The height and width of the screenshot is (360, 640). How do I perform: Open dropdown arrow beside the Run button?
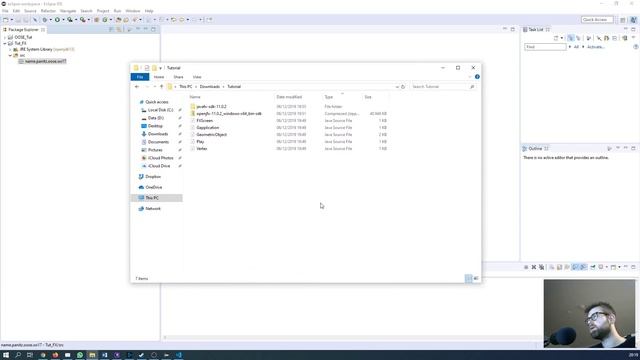[x=63, y=20]
